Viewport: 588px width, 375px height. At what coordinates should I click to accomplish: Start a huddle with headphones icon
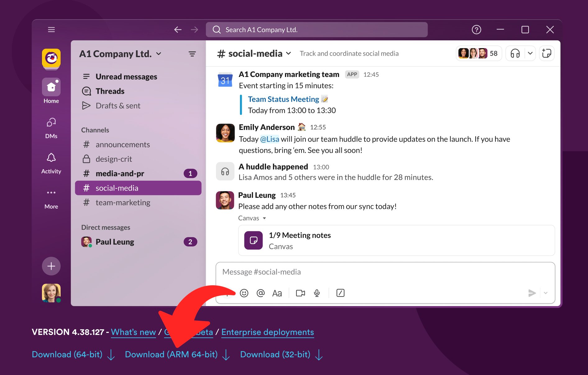(515, 53)
